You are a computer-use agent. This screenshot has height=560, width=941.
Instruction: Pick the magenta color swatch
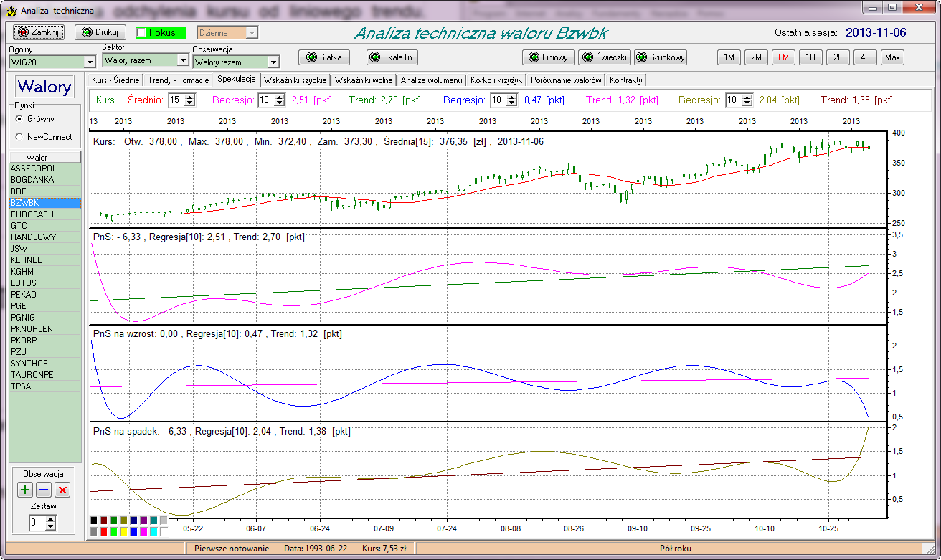144,532
